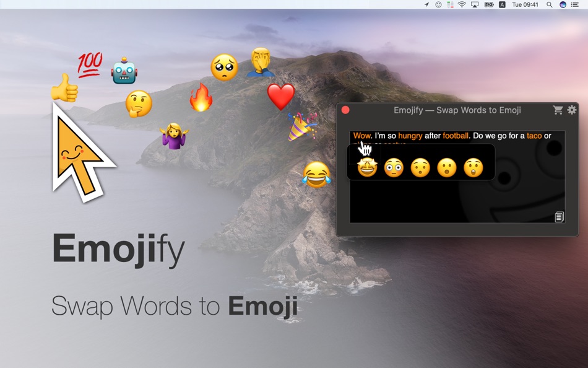Pick the open-mouth surprised emoji without eyebrows
588x368 pixels.
447,167
